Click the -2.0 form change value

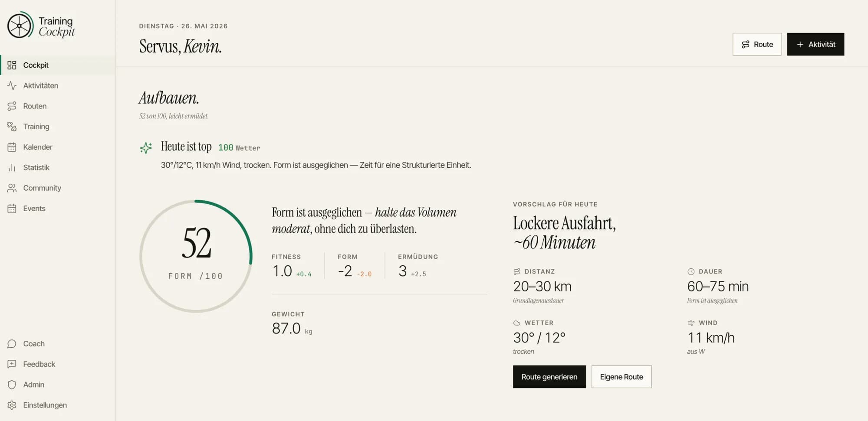click(x=364, y=274)
